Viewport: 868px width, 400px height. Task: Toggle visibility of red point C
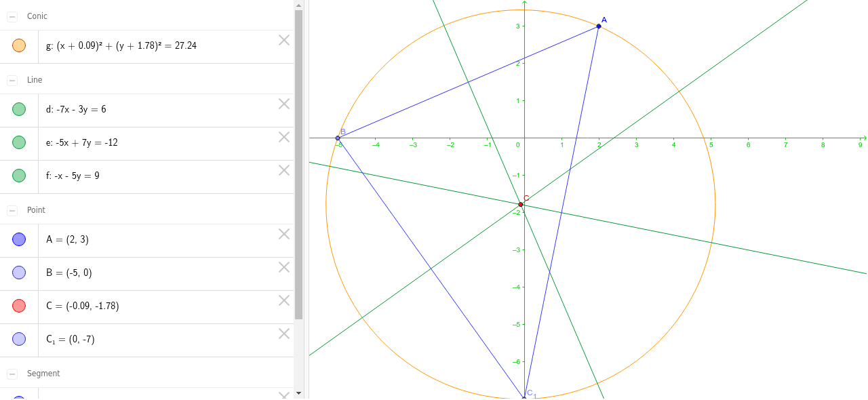pyautogui.click(x=19, y=306)
